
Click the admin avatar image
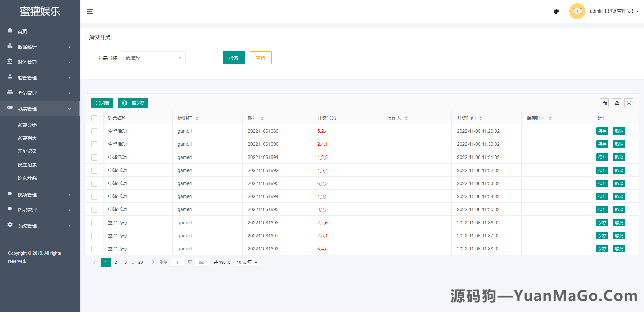(x=577, y=11)
